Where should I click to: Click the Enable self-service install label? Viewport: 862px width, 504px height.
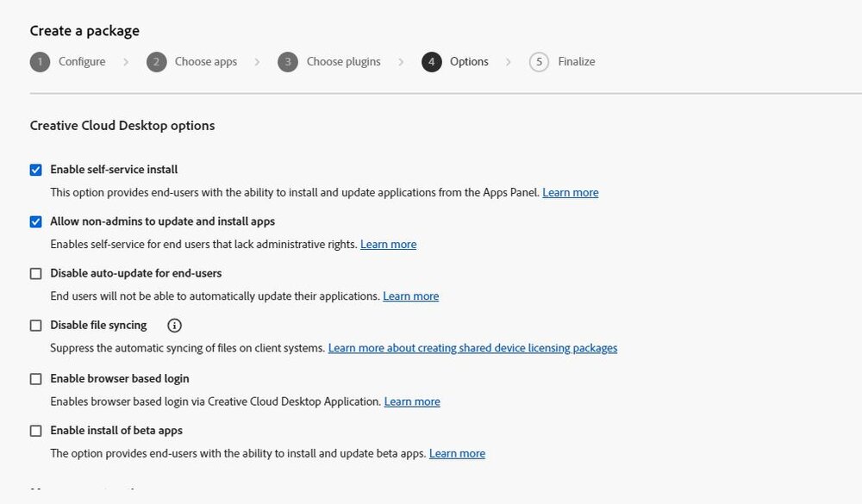pyautogui.click(x=114, y=169)
